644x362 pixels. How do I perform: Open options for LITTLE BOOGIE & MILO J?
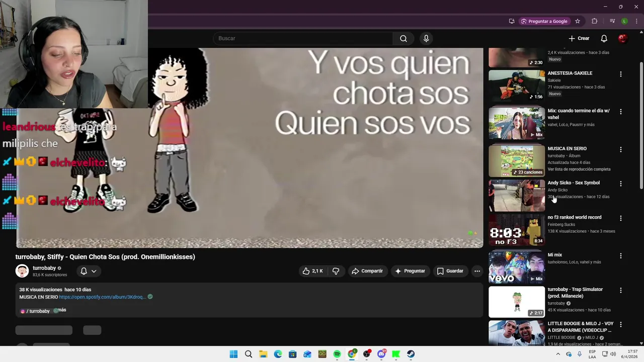(620, 325)
